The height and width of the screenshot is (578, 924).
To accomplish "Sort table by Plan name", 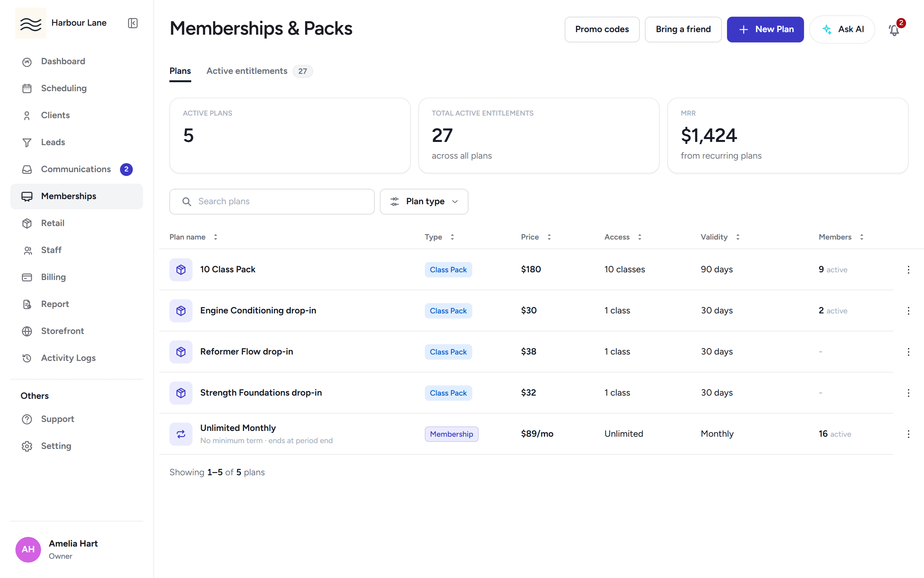I will point(193,237).
